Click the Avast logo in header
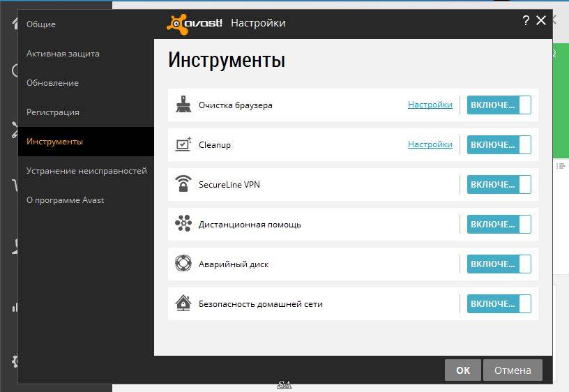 tap(194, 24)
